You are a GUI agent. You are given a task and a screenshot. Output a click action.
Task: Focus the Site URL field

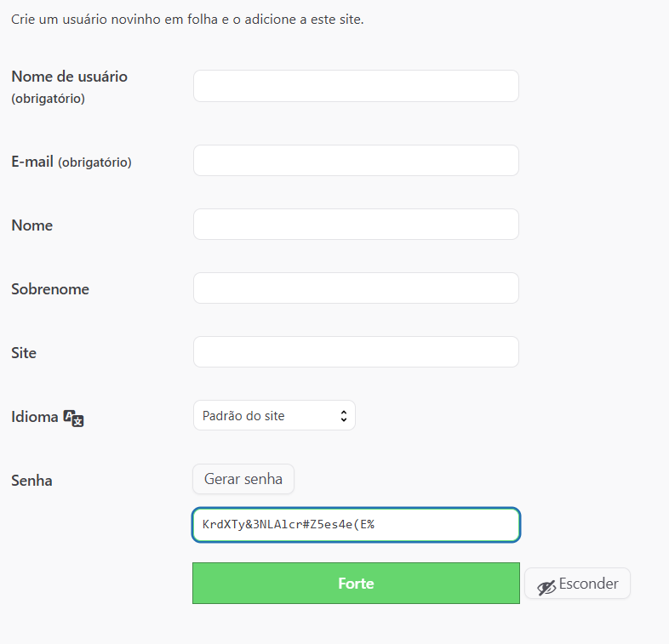pyautogui.click(x=356, y=352)
